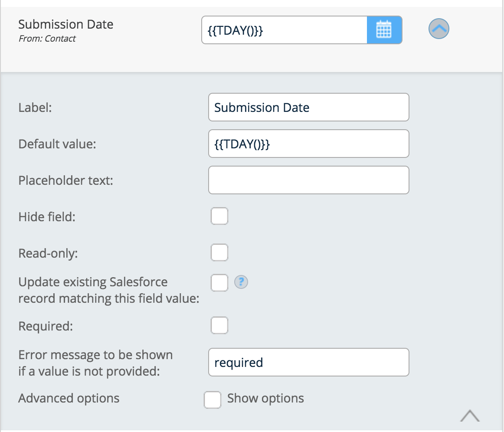Viewport: 504px width, 432px height.
Task: Toggle the Read-only checkbox
Action: coord(219,252)
